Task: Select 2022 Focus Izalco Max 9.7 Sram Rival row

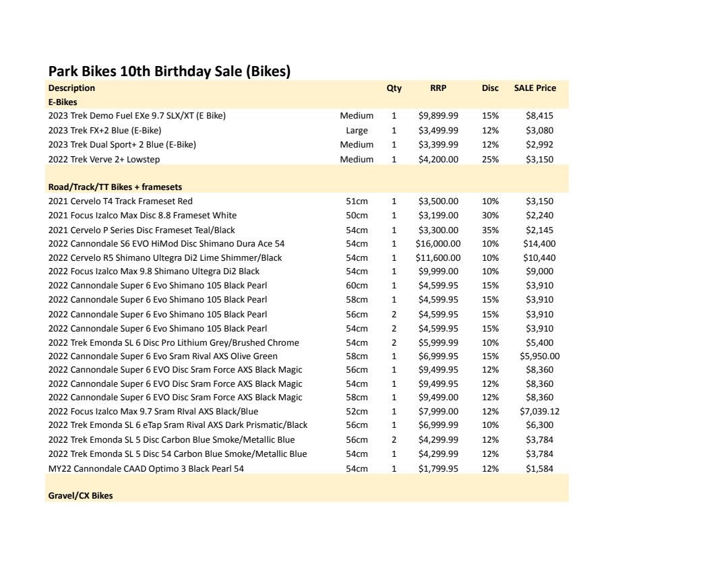Action: pyautogui.click(x=307, y=411)
